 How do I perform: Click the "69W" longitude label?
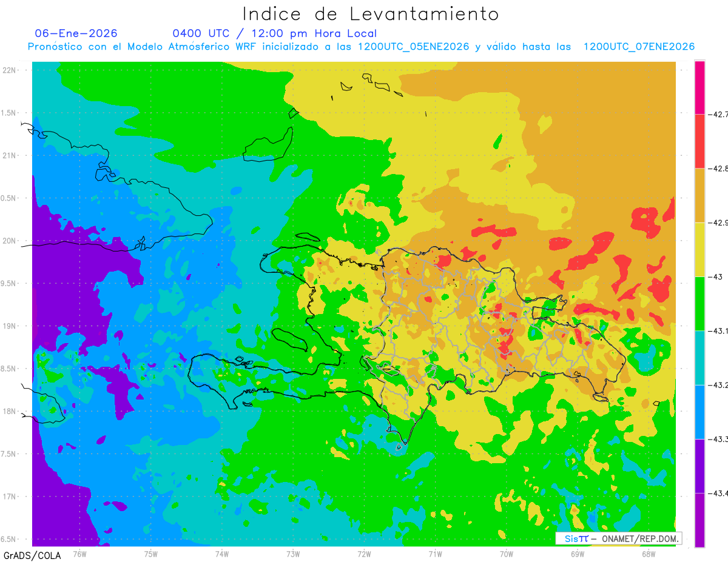[x=578, y=554]
